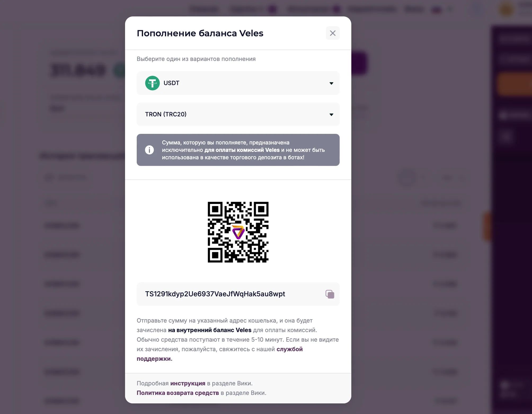Open the USDT currency dropdown
Screen dimensions: 532x414
pos(238,83)
